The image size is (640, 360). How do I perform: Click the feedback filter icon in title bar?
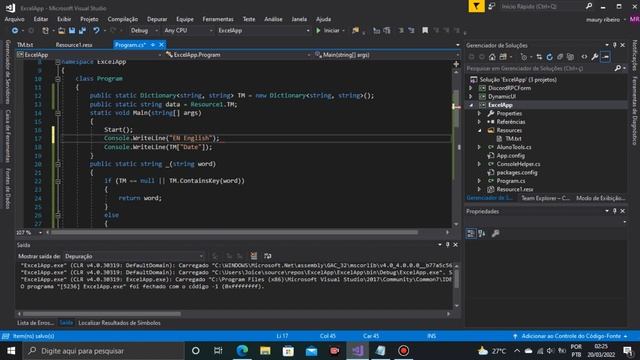[476, 7]
